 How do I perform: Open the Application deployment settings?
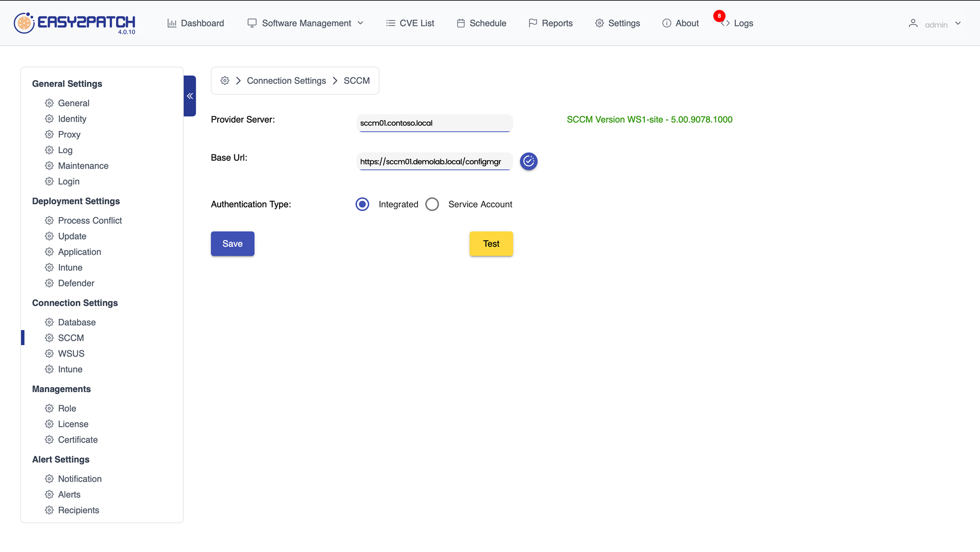coord(79,252)
